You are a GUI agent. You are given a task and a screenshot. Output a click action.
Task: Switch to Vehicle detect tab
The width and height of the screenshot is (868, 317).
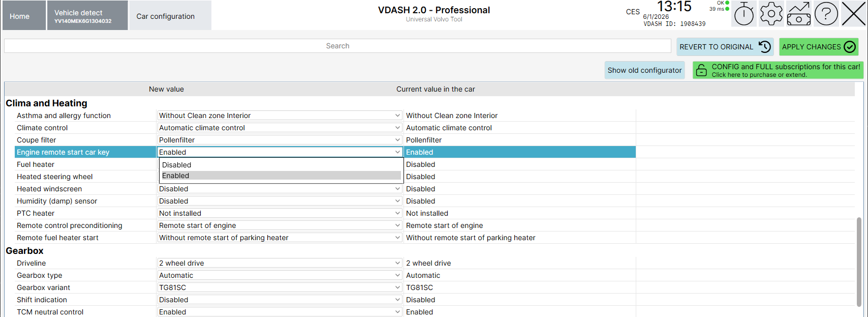tap(87, 16)
